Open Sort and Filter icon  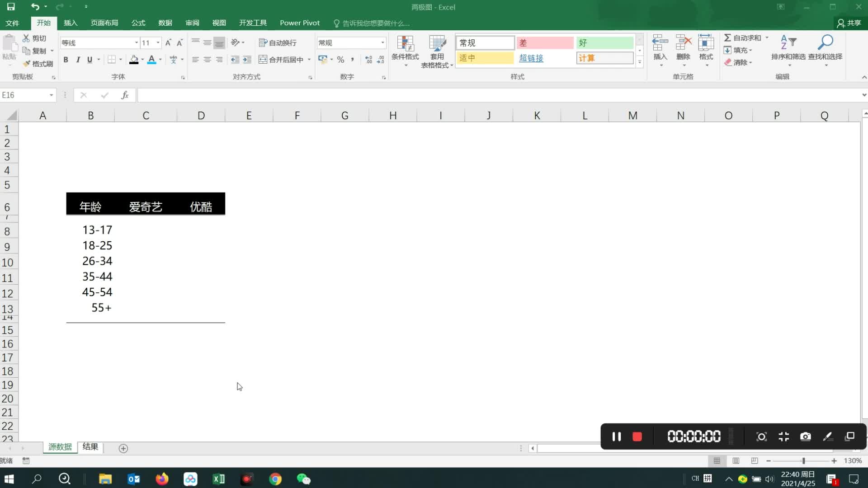(788, 42)
